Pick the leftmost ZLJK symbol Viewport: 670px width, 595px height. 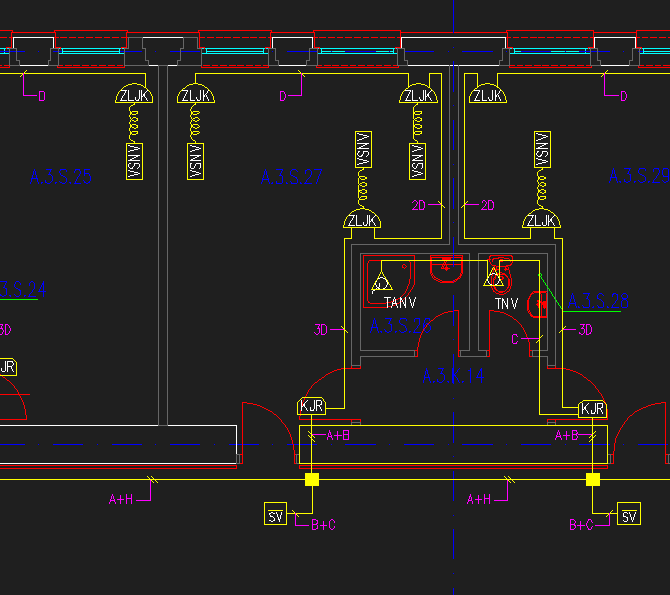pos(133,95)
